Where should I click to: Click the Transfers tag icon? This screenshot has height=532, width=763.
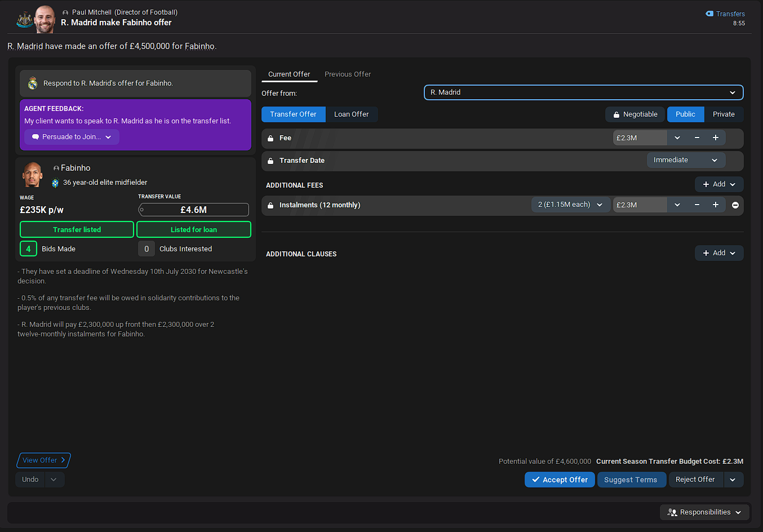click(709, 14)
